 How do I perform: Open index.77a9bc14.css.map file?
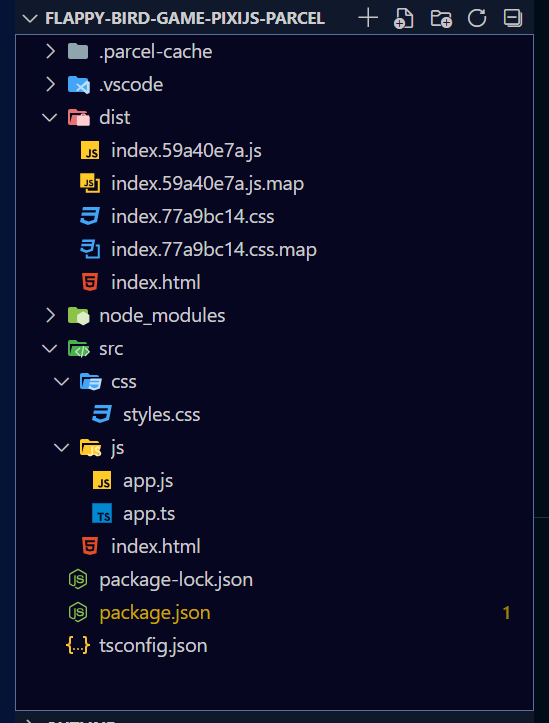tap(214, 249)
